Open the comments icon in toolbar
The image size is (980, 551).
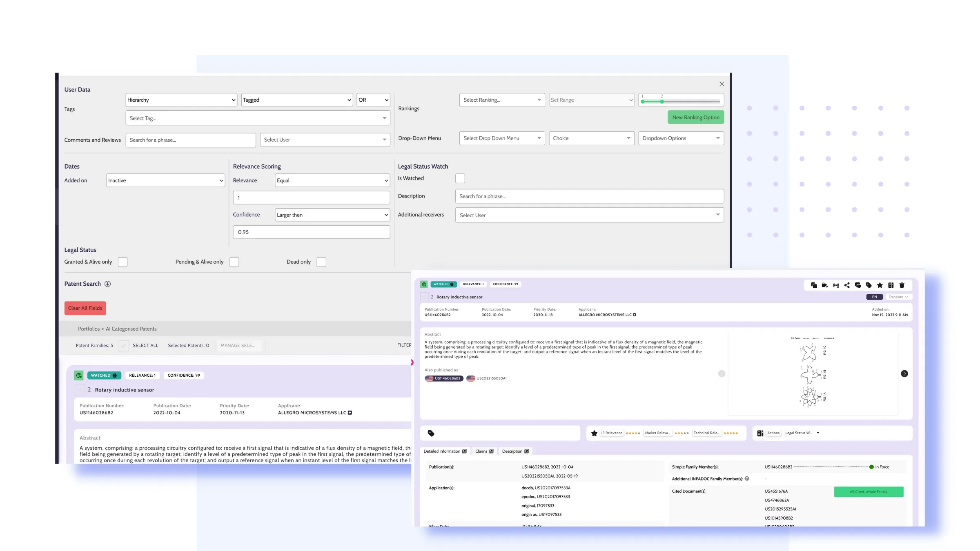[858, 285]
